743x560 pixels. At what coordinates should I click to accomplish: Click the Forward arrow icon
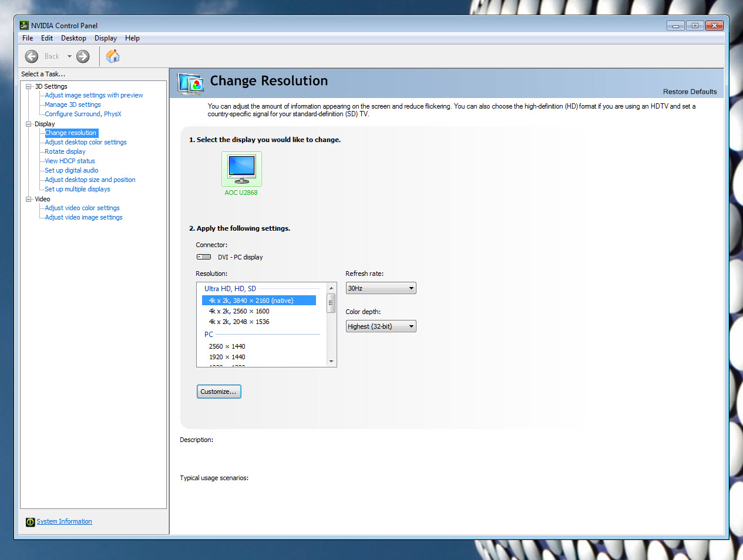(83, 56)
